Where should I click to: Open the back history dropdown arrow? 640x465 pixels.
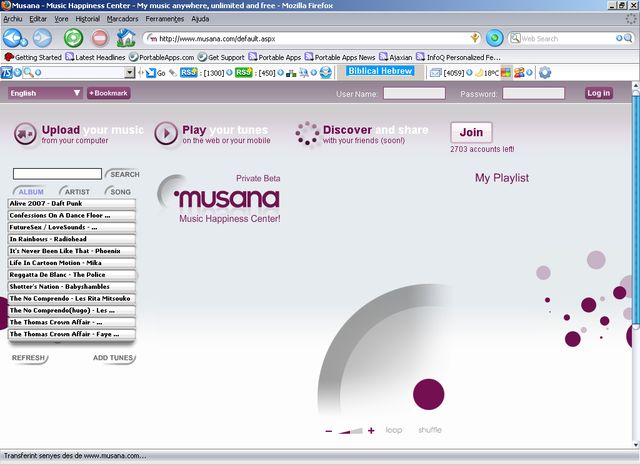(x=24, y=42)
